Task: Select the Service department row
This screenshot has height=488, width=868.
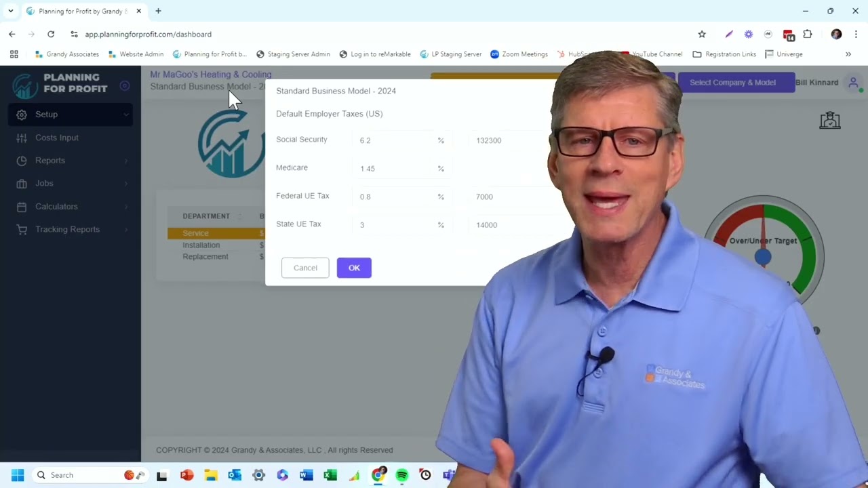Action: [216, 233]
